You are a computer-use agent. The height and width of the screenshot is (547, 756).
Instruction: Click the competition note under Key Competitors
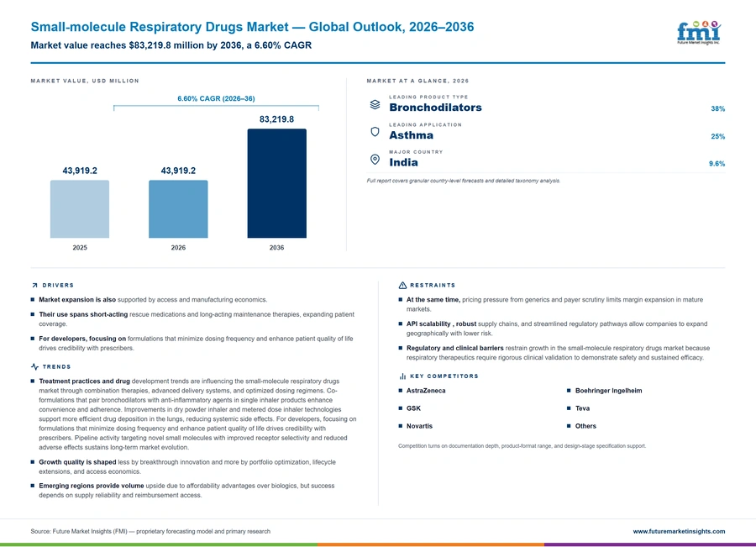pos(522,445)
